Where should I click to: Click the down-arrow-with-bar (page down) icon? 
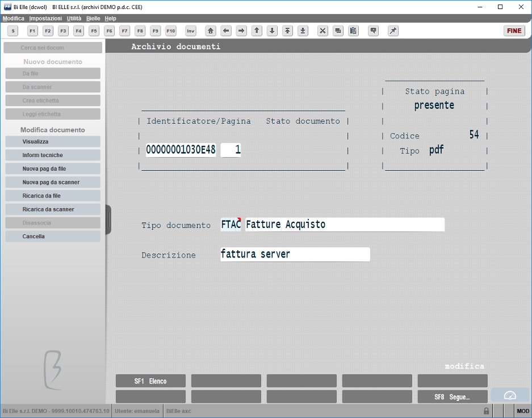303,31
